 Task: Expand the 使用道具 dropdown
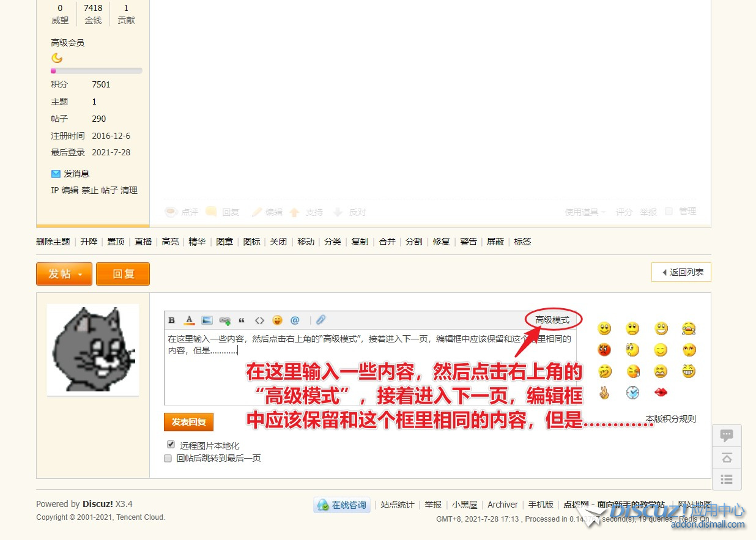[x=585, y=212]
